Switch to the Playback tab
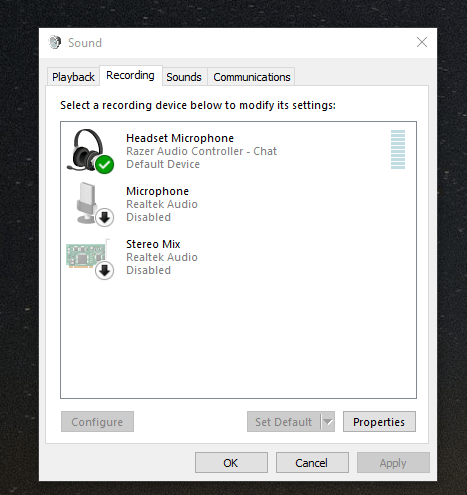467x495 pixels. (x=73, y=77)
